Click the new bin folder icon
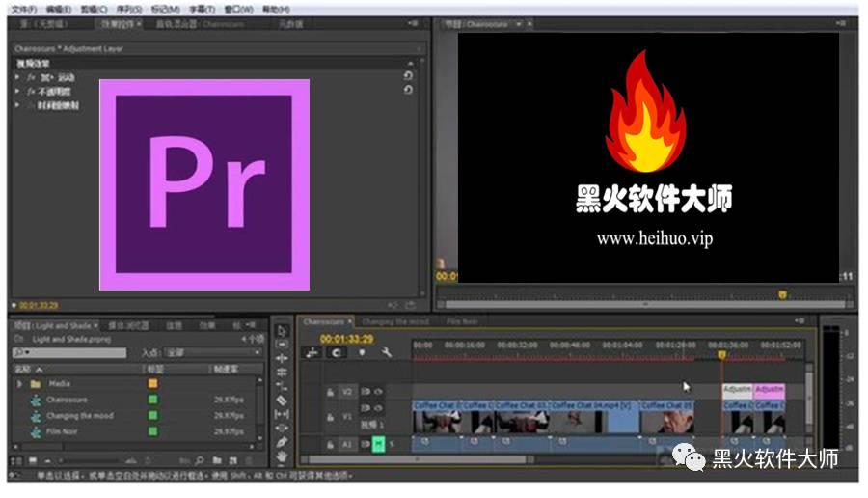868x498 pixels. [217, 460]
